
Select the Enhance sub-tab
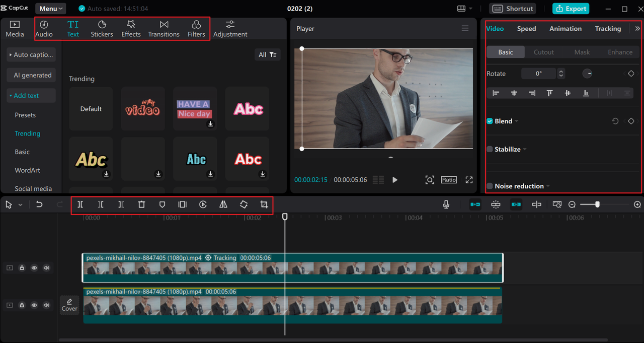point(620,52)
